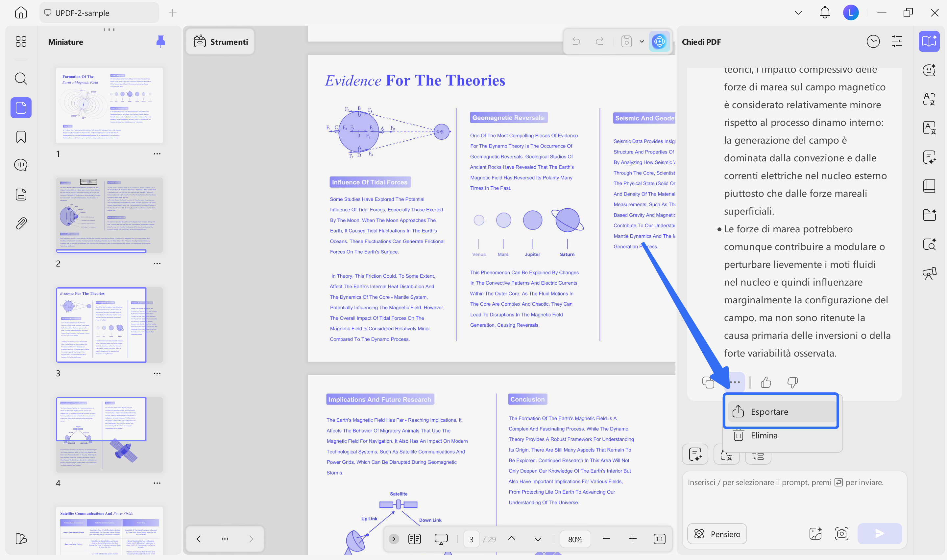Open the Strumenti tools button
The width and height of the screenshot is (947, 560).
coord(220,42)
